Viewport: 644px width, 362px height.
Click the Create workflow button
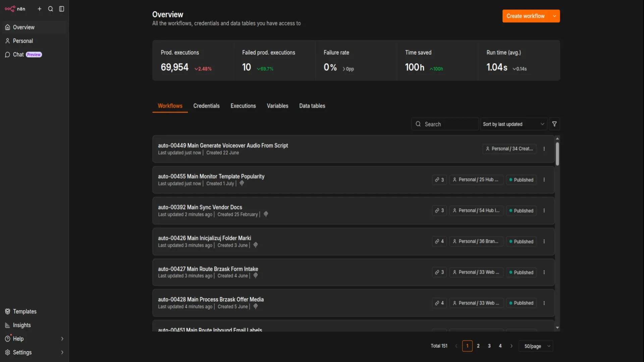(526, 16)
